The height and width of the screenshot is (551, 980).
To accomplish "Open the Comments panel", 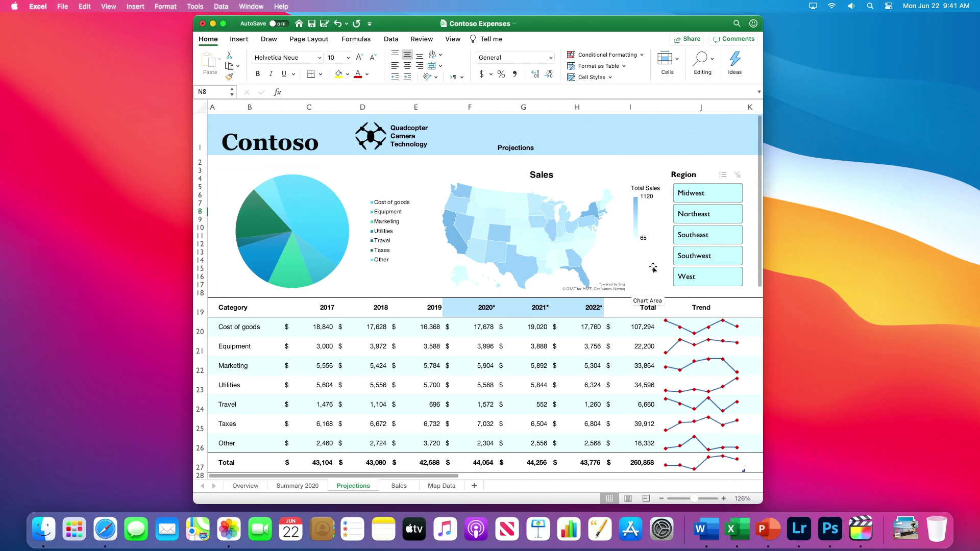I will (x=733, y=39).
